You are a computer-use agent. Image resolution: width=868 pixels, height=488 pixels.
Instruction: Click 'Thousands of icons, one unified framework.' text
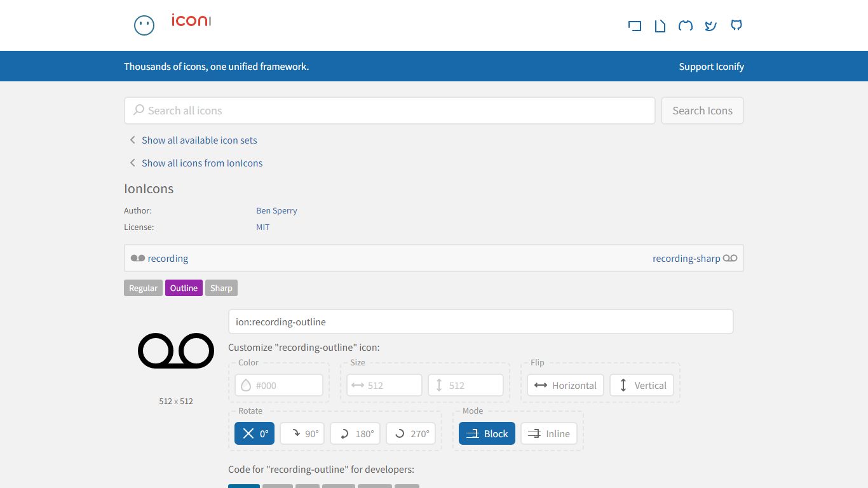pos(216,66)
